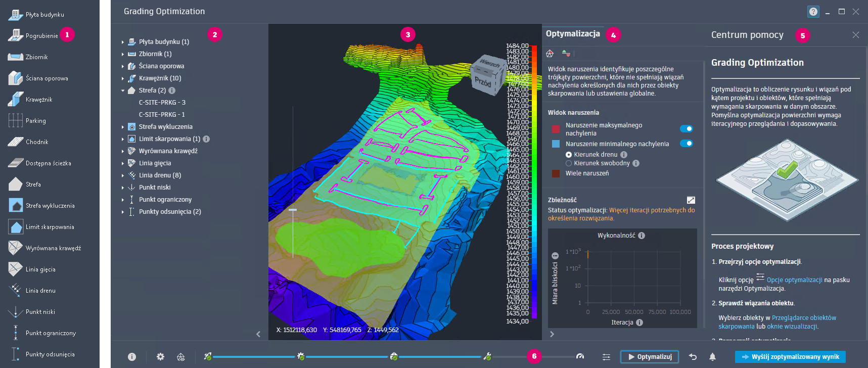Image resolution: width=868 pixels, height=368 pixels.
Task: Show info for Limit skarpowania (1) in the tree
Action: (x=206, y=139)
